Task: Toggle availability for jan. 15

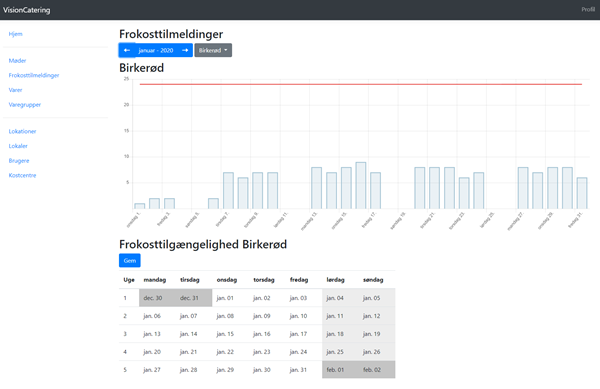Action: pos(230,334)
